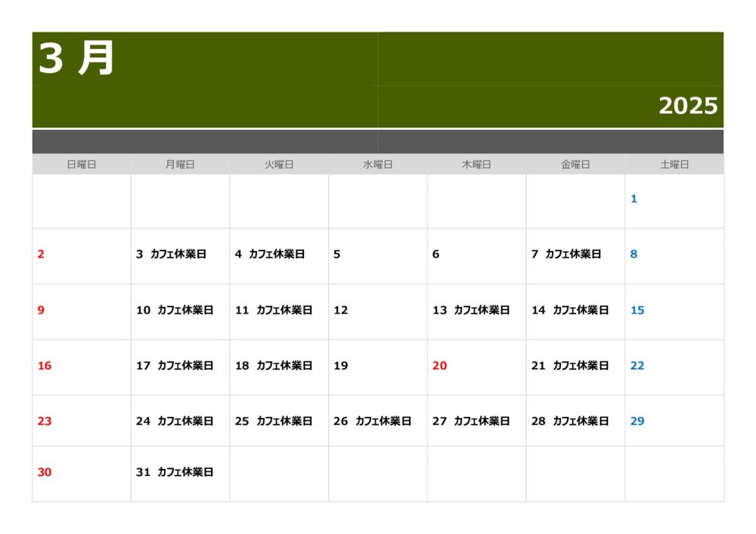Click date 24 カフェ休業日 cell

click(x=181, y=421)
